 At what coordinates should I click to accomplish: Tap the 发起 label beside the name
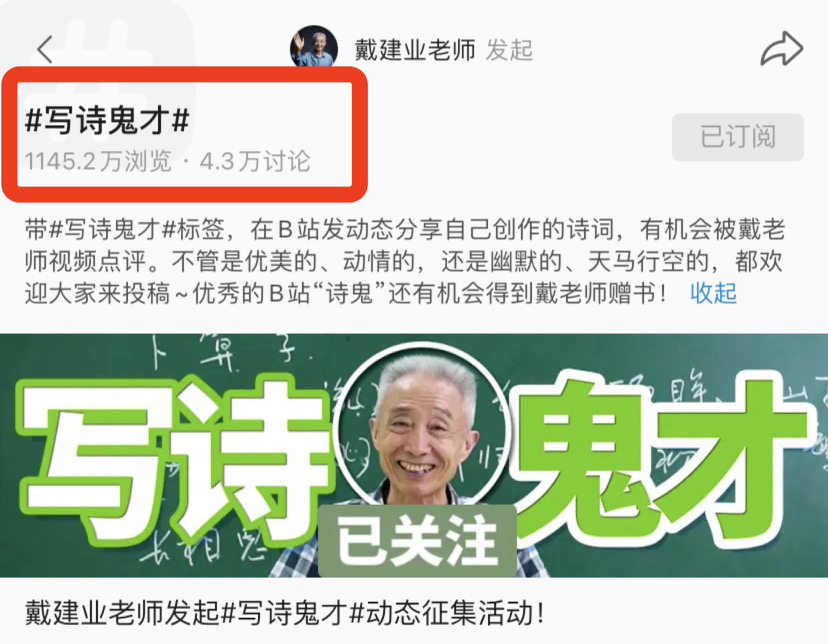(x=509, y=50)
